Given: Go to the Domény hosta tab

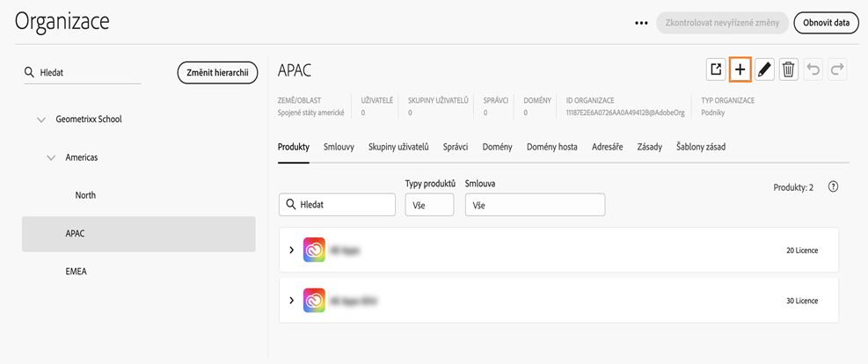Looking at the screenshot, I should (x=552, y=147).
